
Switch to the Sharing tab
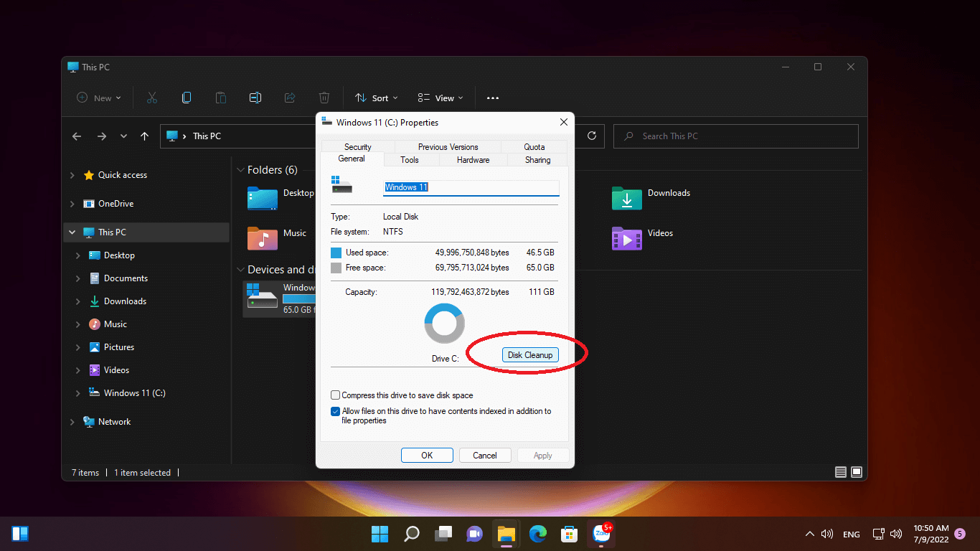click(537, 160)
